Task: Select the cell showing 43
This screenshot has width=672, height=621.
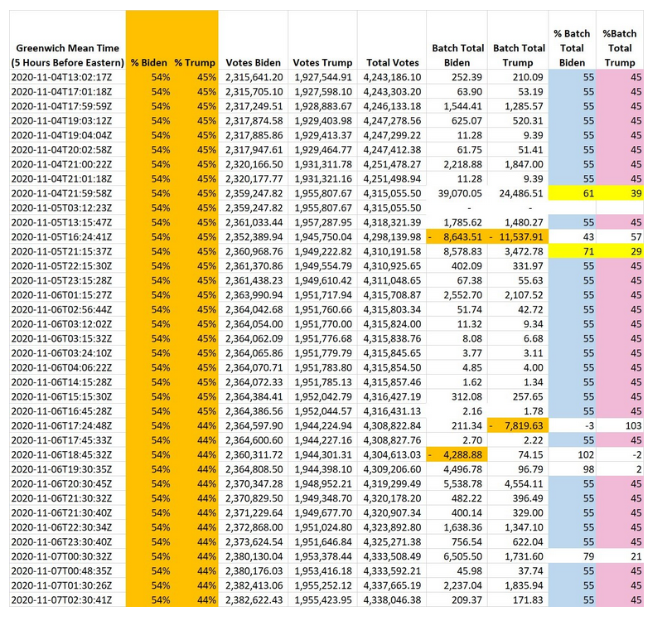Action: pos(572,237)
